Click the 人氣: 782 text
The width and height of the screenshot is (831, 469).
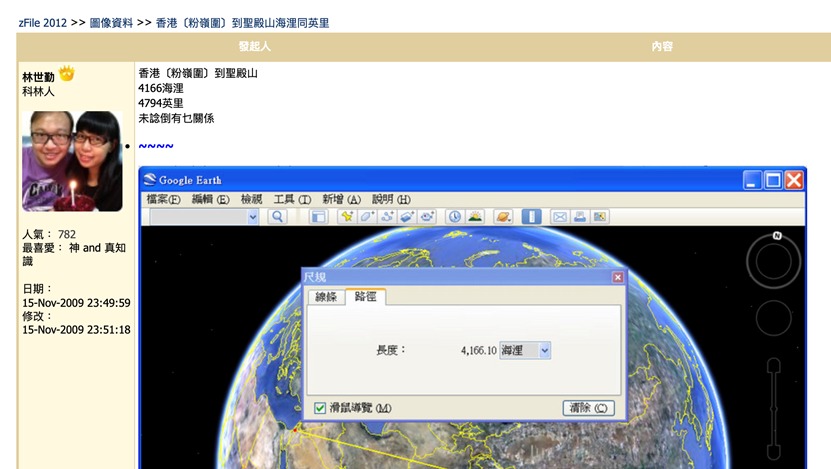tap(49, 234)
